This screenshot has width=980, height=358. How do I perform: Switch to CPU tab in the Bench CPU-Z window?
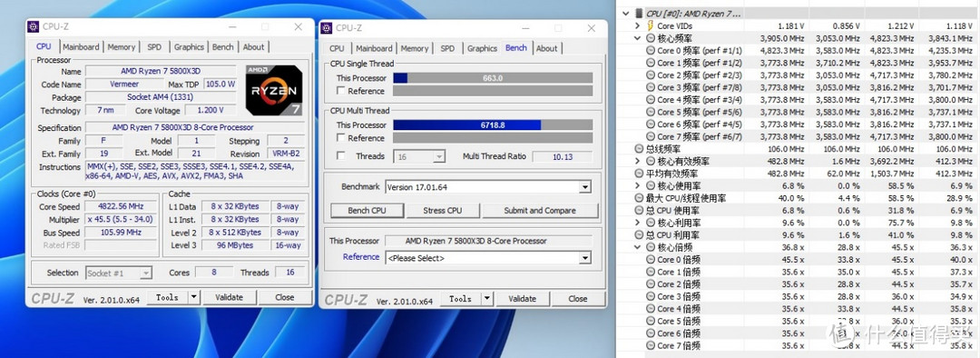point(337,48)
